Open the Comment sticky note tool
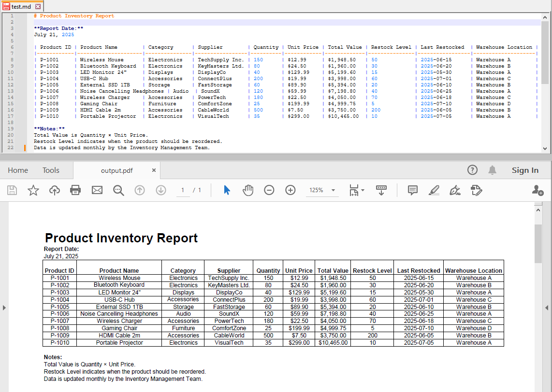Image resolution: width=552 pixels, height=392 pixels. tap(412, 190)
